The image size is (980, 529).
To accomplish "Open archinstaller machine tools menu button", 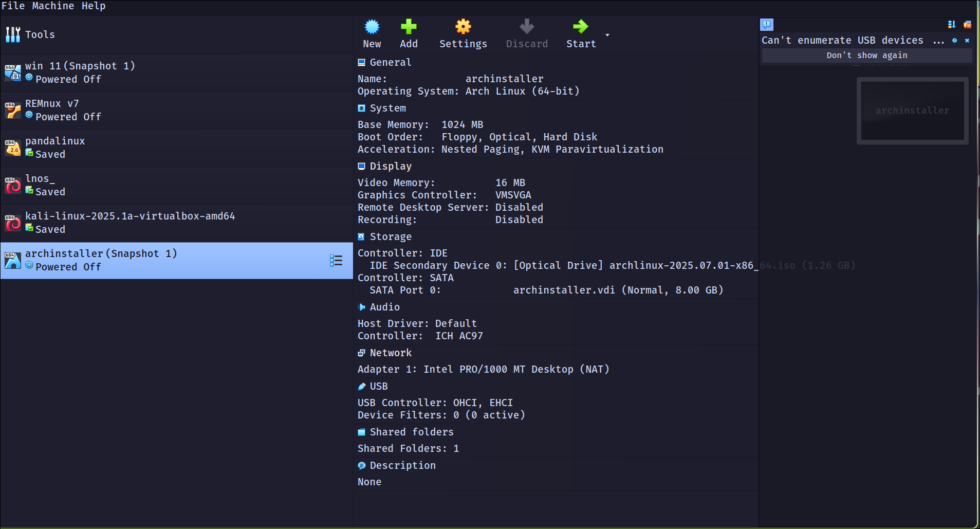I will pos(336,261).
